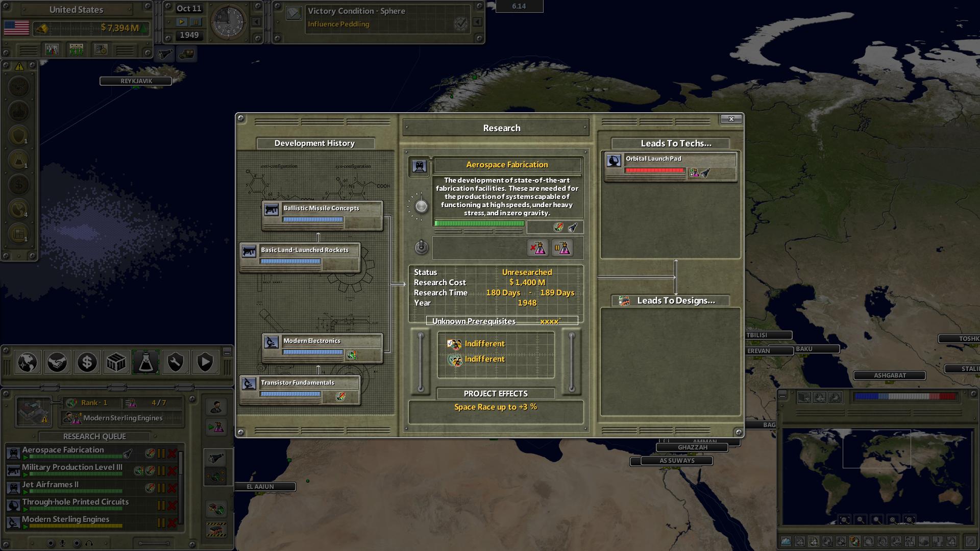Click the money/economy dollar icon
Image resolution: width=980 pixels, height=551 pixels.
click(x=86, y=363)
